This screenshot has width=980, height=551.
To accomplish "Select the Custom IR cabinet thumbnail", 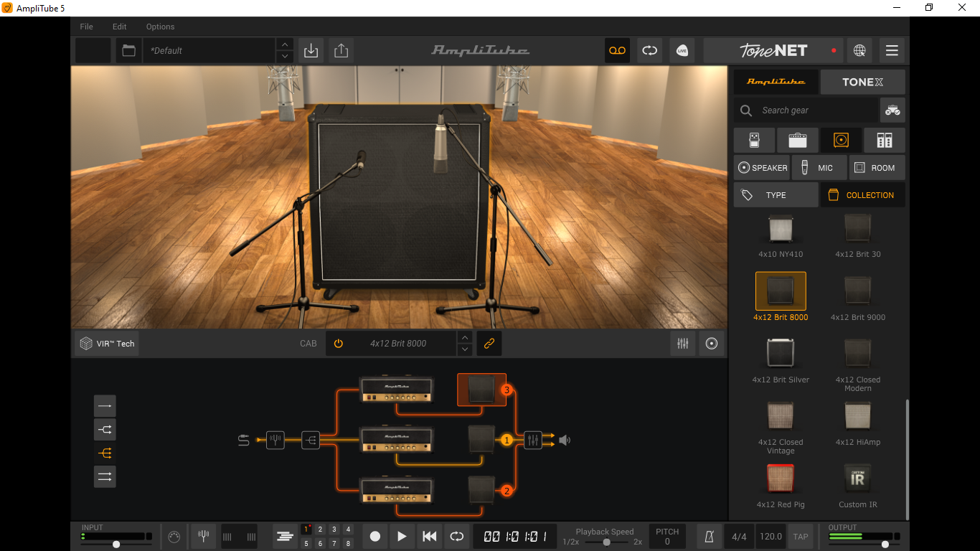I will pyautogui.click(x=857, y=479).
